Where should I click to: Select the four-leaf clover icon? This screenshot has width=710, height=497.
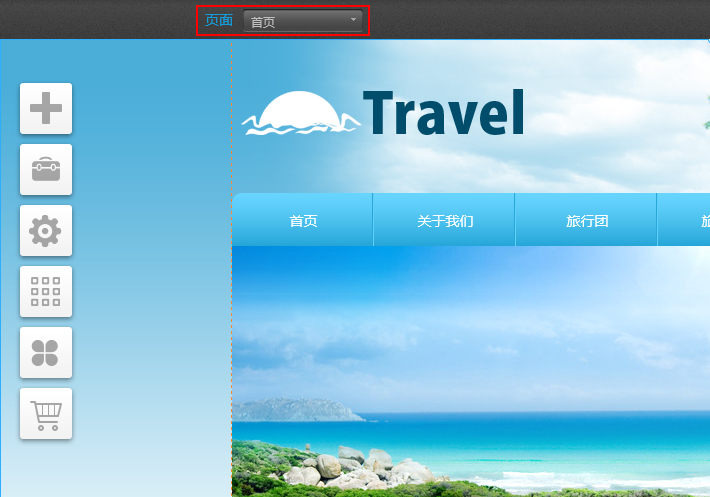(46, 353)
